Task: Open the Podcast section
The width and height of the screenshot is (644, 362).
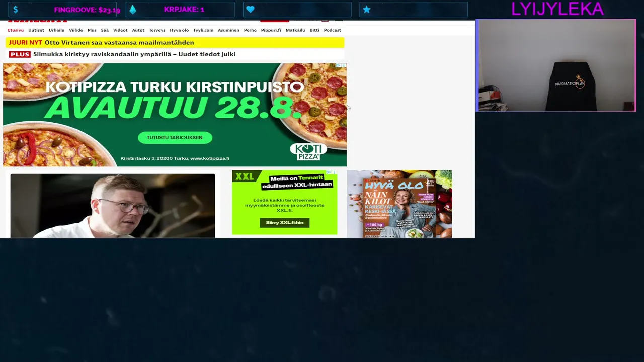Action: (332, 30)
